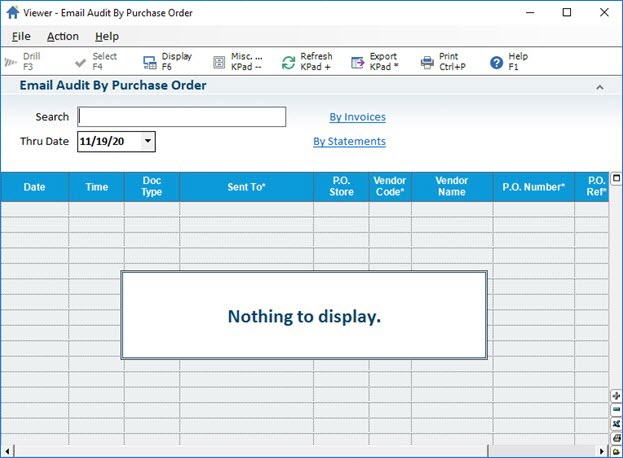Click the plus icon beside the grid

616,396
